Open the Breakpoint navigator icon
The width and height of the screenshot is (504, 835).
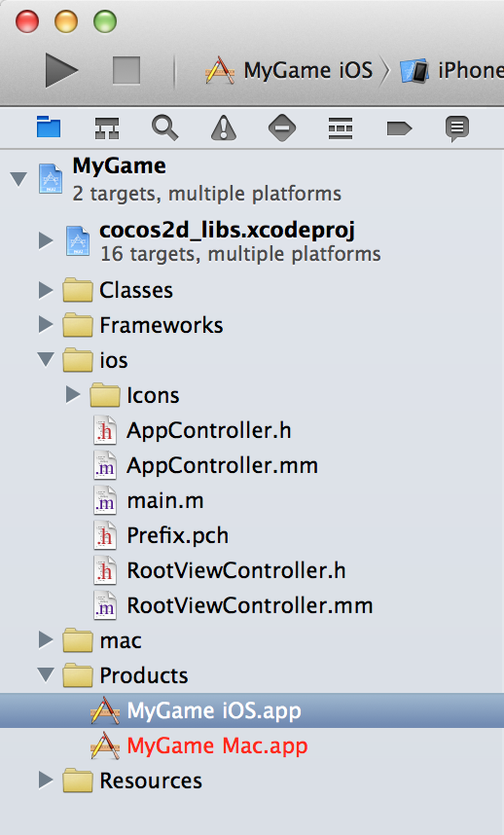point(399,128)
